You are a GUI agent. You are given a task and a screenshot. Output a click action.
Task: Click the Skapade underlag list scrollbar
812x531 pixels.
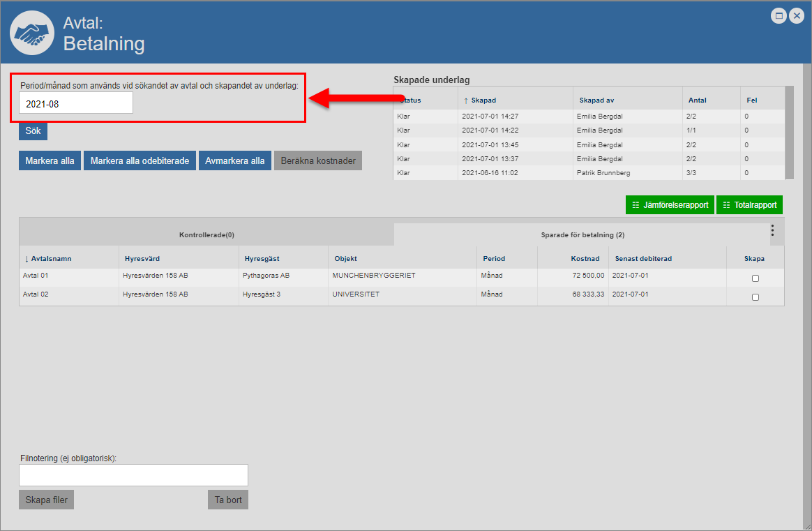[x=789, y=133]
